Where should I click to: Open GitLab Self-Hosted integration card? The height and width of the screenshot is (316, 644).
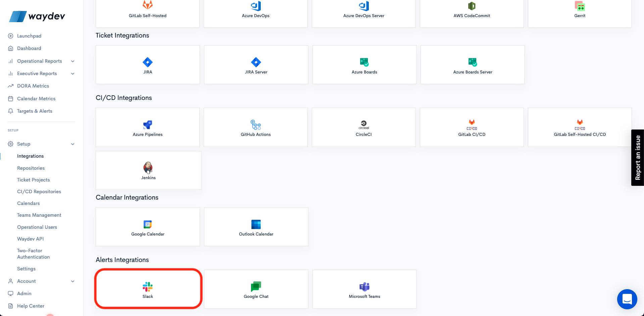coord(148,14)
